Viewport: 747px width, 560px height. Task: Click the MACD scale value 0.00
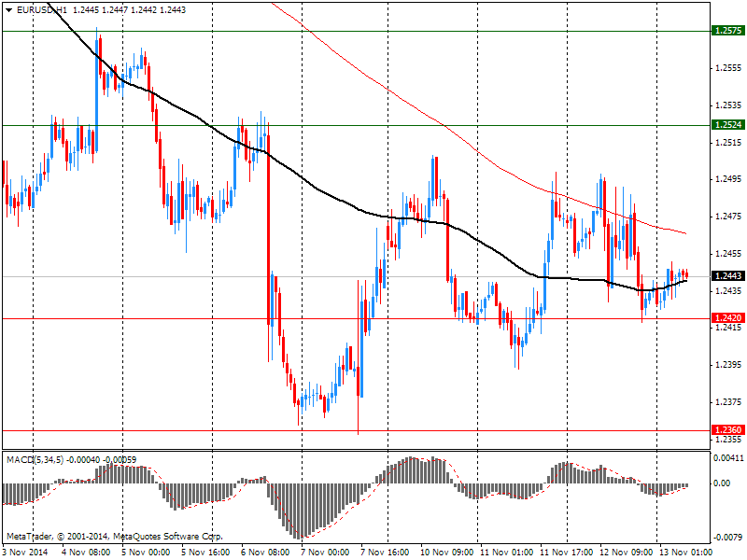tap(722, 483)
